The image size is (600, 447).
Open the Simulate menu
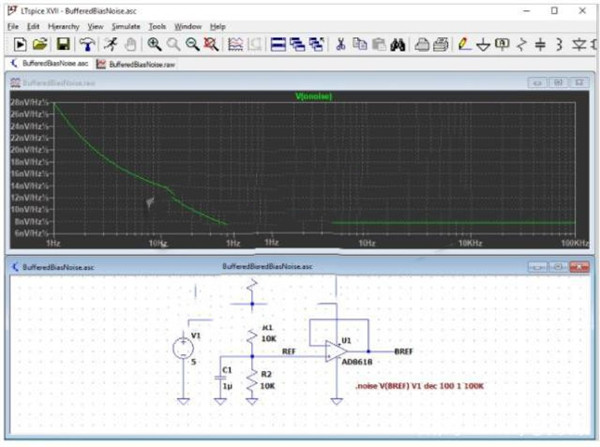[126, 26]
